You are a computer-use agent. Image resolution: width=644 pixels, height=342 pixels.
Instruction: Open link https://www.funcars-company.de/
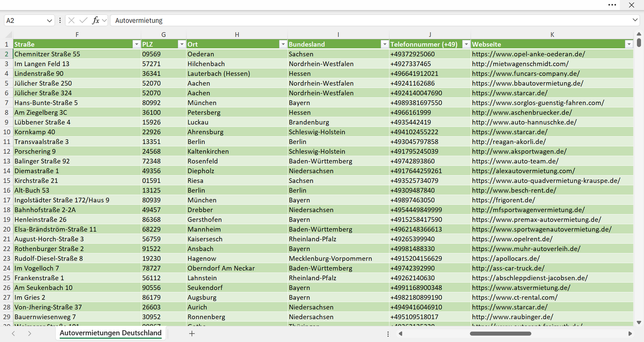point(526,73)
